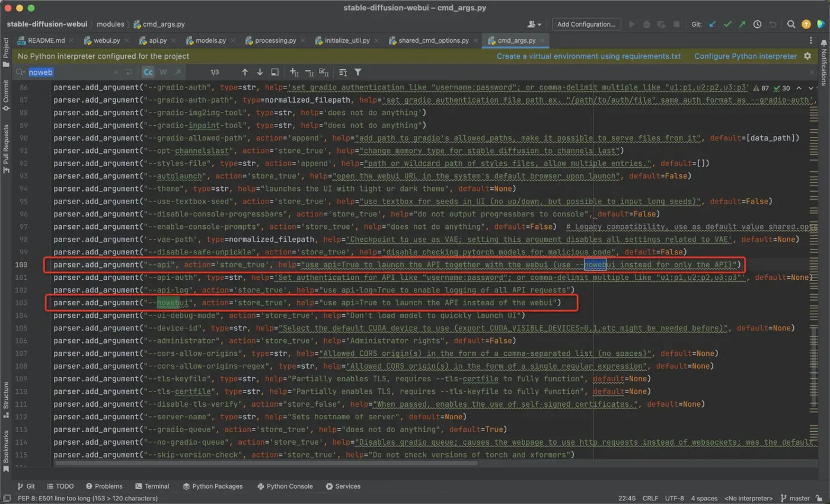Open the UTF-8 encoding selector
Viewport: 830px width, 504px height.
point(675,498)
